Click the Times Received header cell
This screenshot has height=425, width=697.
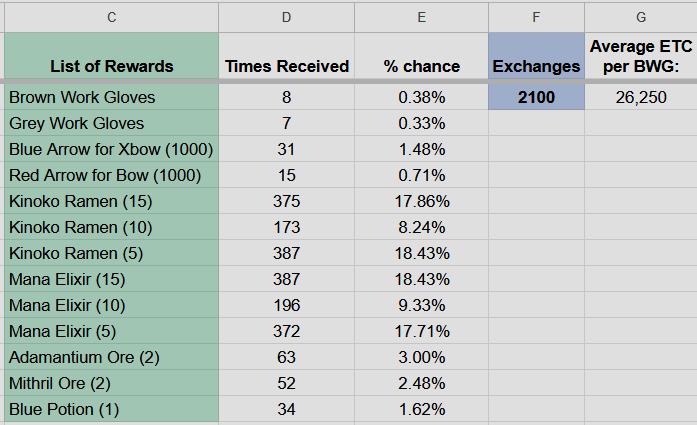coord(286,66)
